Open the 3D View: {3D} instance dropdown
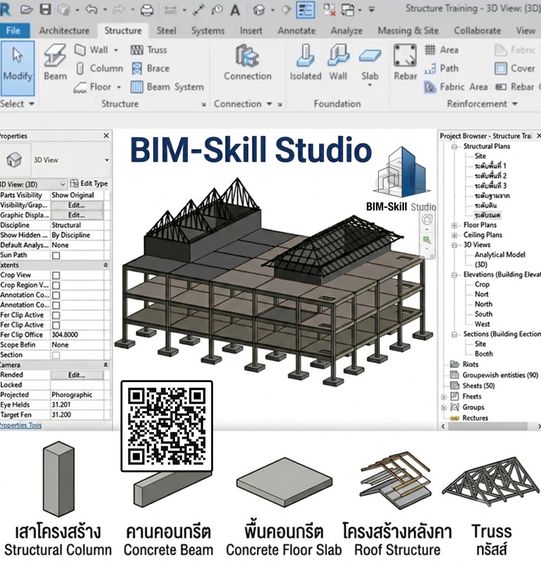Viewport: 541px width, 562px height. (62, 184)
